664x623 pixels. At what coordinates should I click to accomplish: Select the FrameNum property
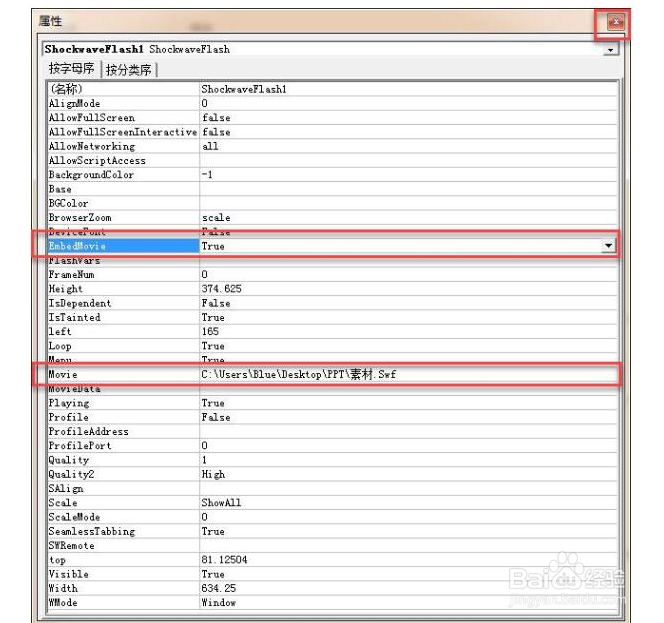[71, 274]
